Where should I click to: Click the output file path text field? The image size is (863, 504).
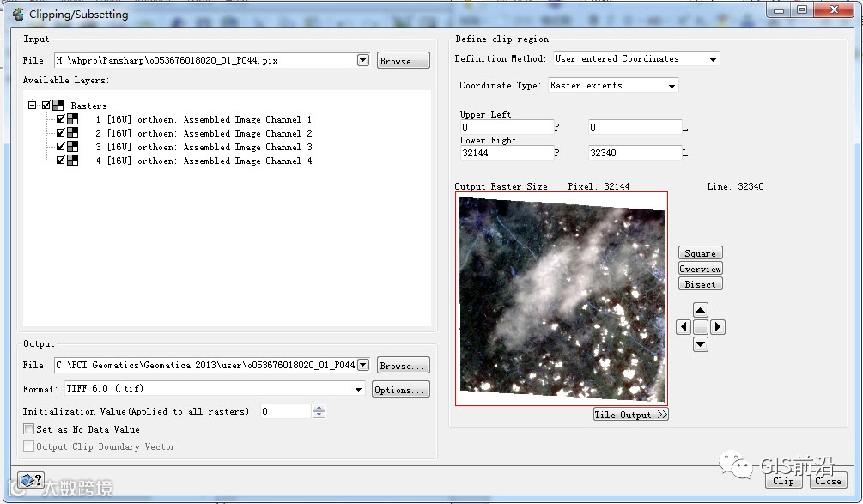pos(205,365)
